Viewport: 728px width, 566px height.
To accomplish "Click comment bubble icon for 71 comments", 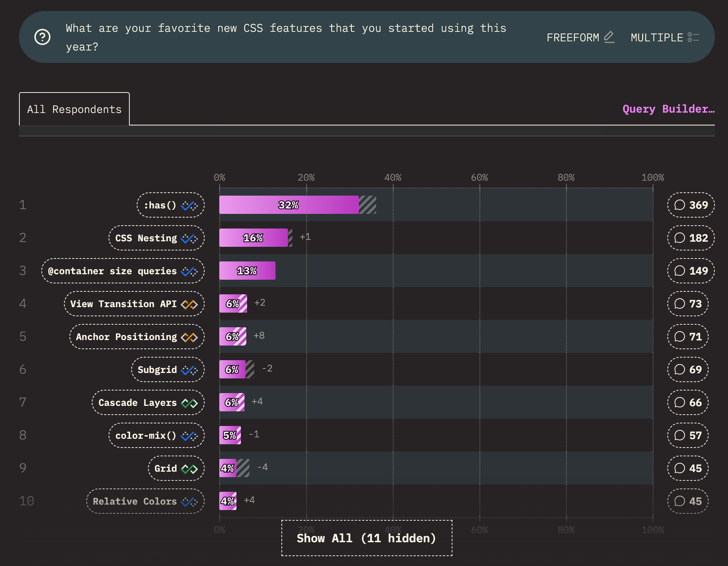I will point(679,336).
